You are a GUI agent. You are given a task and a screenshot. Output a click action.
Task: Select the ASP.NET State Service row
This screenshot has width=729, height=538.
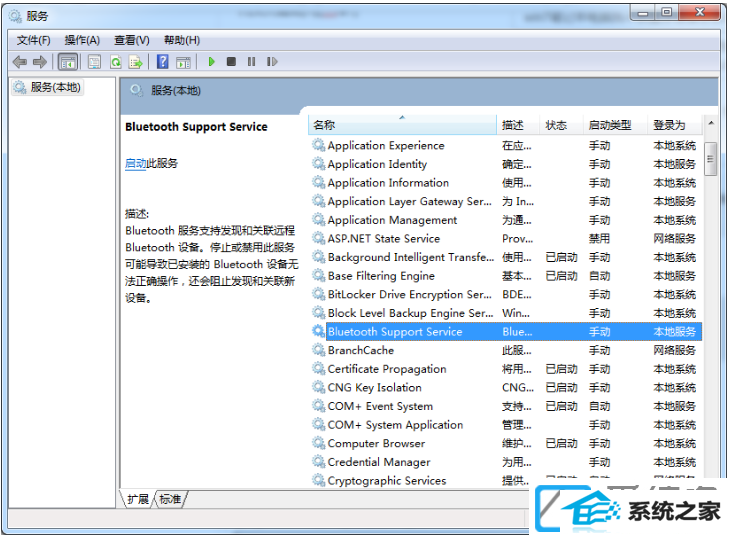[506, 239]
